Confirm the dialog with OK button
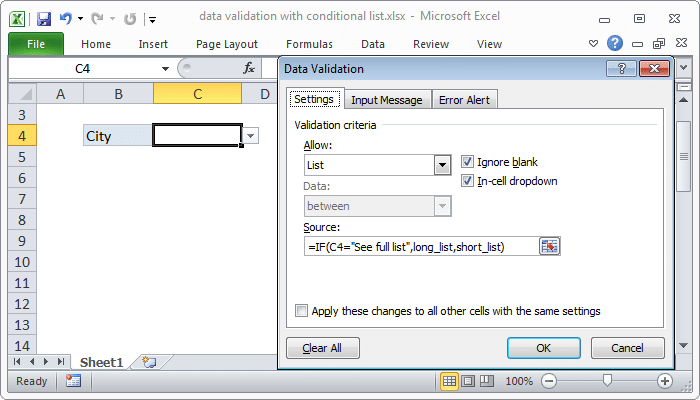This screenshot has width=700, height=400. pos(543,348)
